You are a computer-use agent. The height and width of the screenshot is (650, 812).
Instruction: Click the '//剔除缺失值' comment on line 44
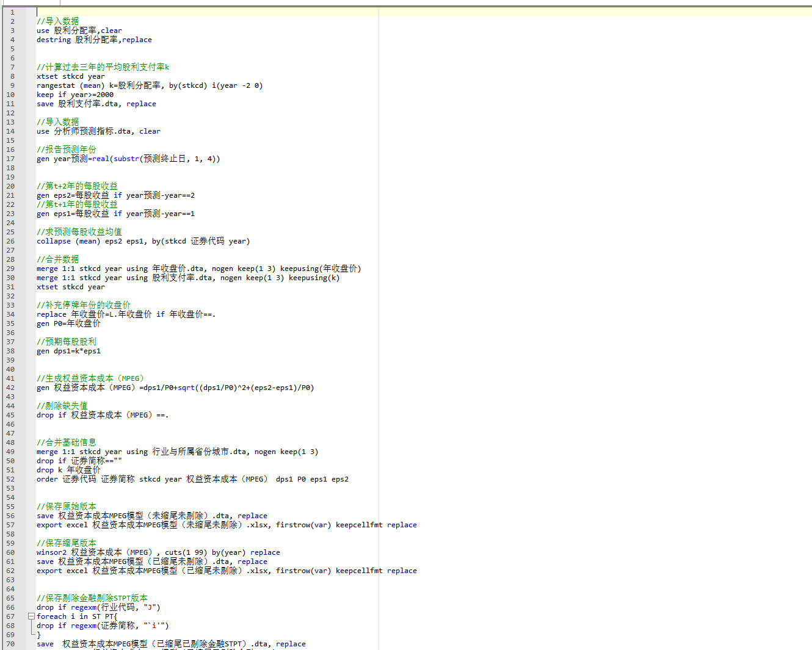click(62, 406)
